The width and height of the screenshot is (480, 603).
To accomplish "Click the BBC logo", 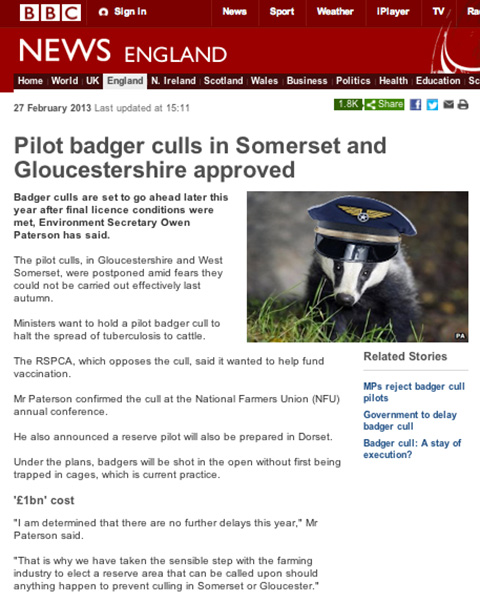I will pyautogui.click(x=50, y=13).
